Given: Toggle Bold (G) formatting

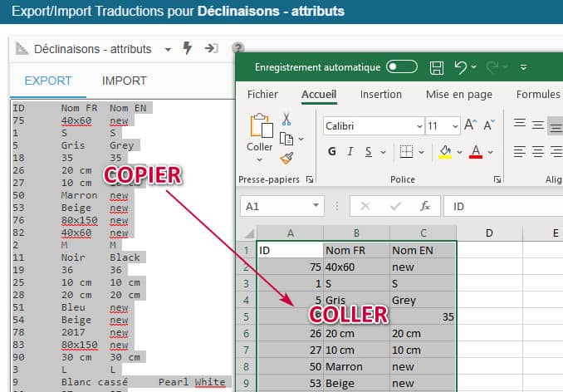Looking at the screenshot, I should pos(331,152).
